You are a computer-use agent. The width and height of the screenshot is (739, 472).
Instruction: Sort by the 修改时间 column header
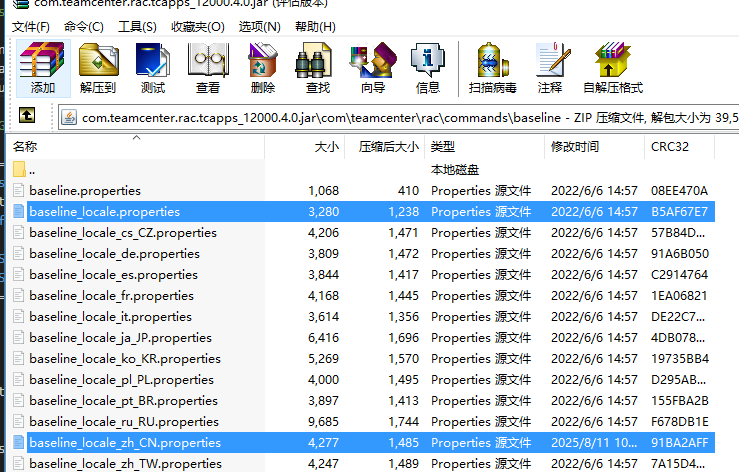[x=594, y=147]
